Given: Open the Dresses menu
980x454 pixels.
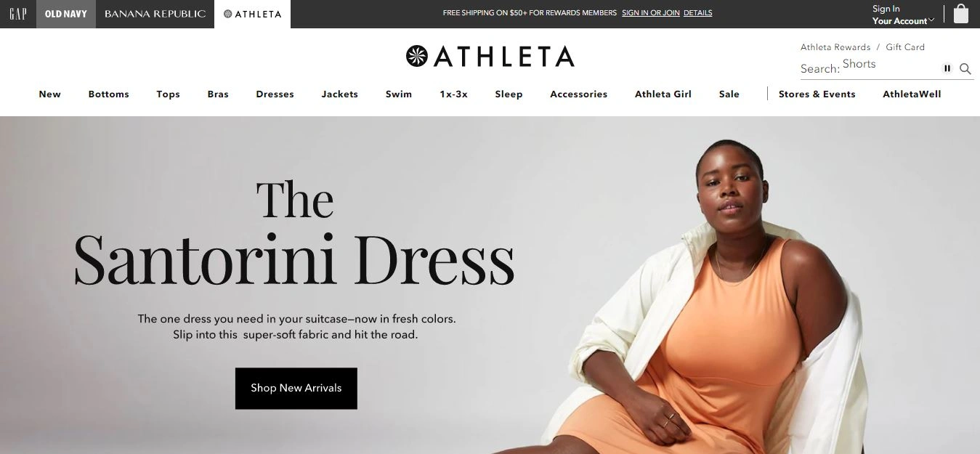Looking at the screenshot, I should point(275,94).
